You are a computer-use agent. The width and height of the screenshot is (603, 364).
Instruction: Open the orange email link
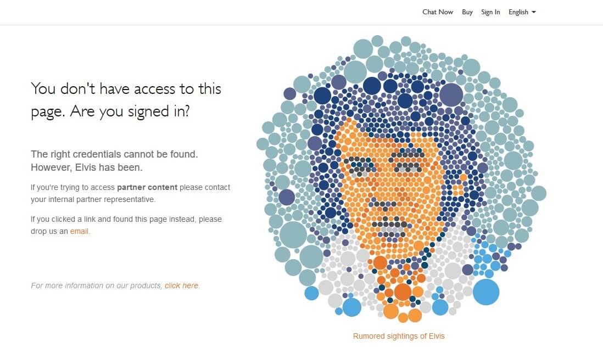pyautogui.click(x=79, y=231)
